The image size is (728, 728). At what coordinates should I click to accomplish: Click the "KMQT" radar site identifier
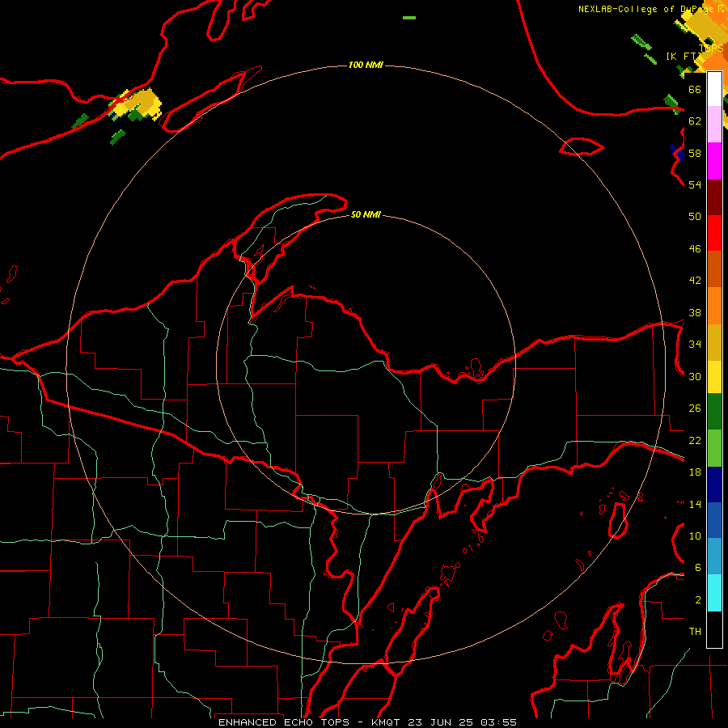point(387,722)
